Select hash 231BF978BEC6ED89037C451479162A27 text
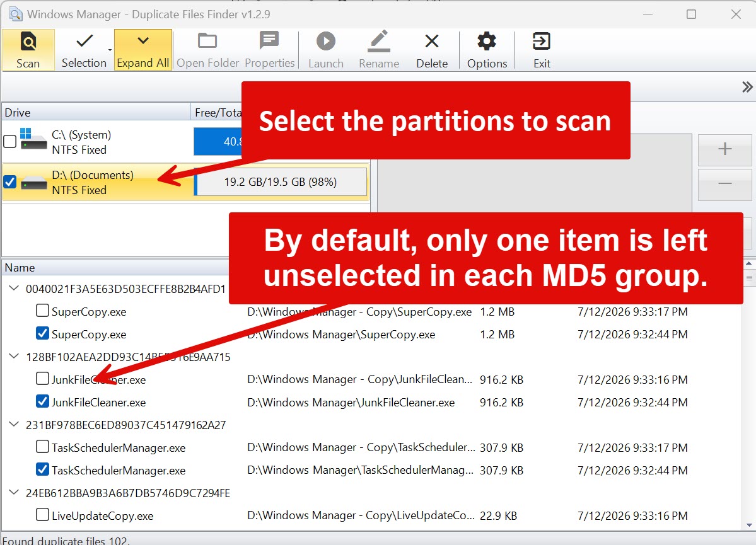Image resolution: width=756 pixels, height=545 pixels. click(x=126, y=425)
